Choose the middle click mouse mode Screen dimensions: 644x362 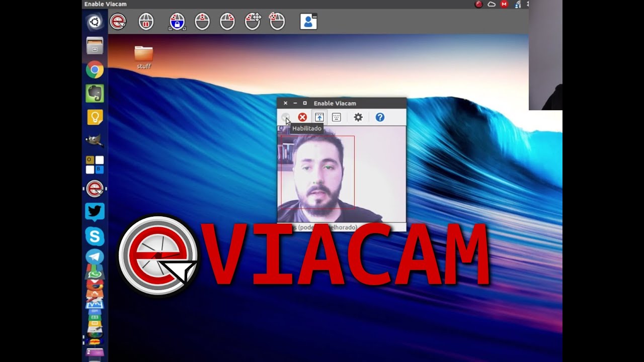click(202, 22)
